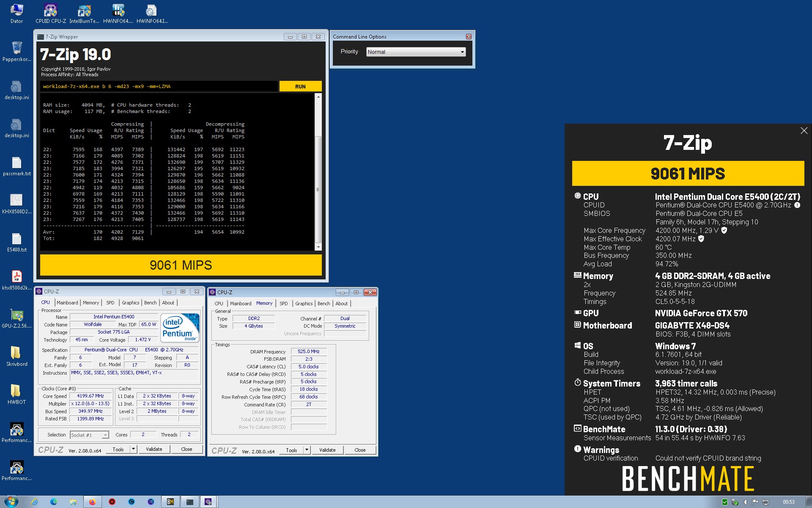Open Papperskorgen recycle bin icon
Screen dimensions: 812x508
tap(16, 51)
